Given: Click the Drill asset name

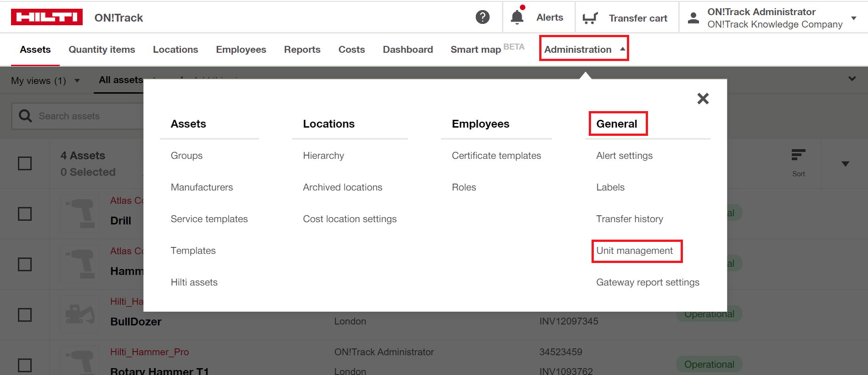Looking at the screenshot, I should coord(121,221).
